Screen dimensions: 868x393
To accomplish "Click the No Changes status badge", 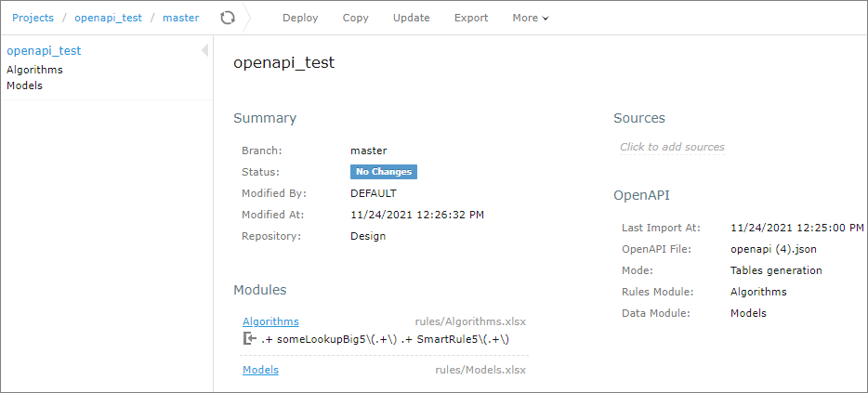I will point(383,172).
